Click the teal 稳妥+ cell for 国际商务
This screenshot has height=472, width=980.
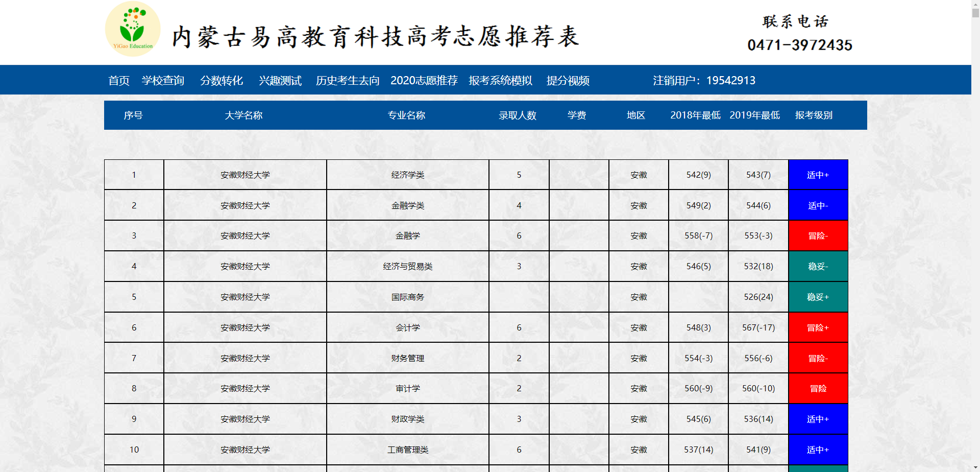point(818,297)
